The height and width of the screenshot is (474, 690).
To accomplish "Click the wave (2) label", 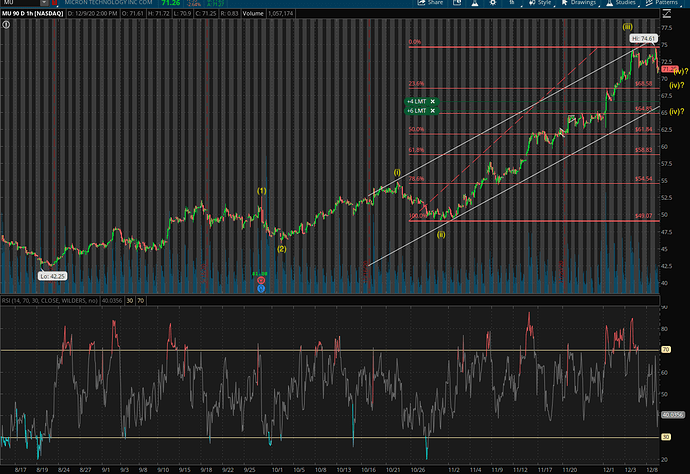I will pos(282,249).
